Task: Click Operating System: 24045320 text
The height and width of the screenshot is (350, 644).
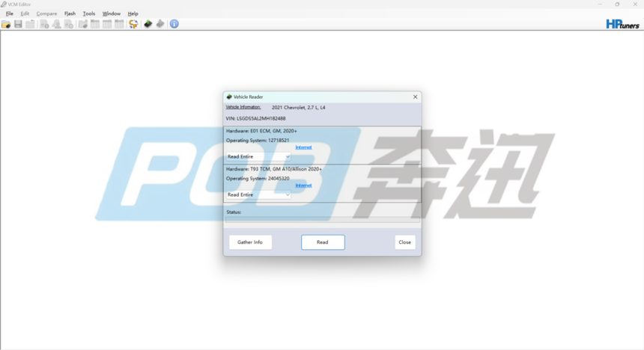Action: pos(258,179)
